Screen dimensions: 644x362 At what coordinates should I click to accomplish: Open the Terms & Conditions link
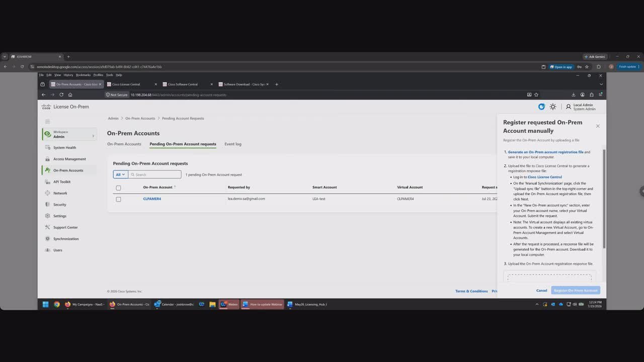pos(471,291)
